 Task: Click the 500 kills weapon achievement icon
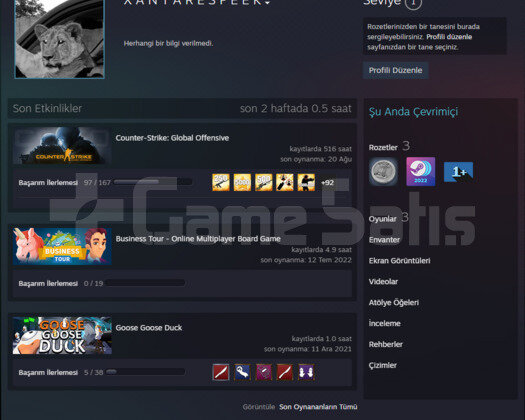tap(264, 183)
